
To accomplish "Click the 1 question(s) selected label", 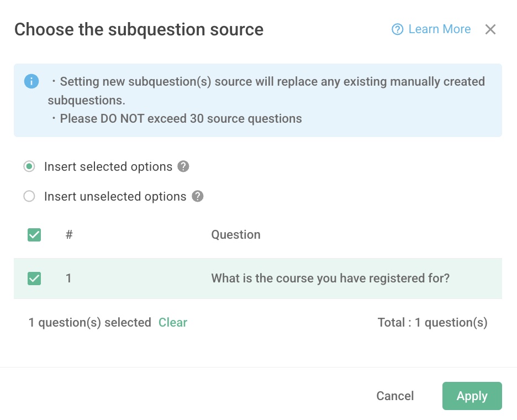I will pyautogui.click(x=90, y=322).
